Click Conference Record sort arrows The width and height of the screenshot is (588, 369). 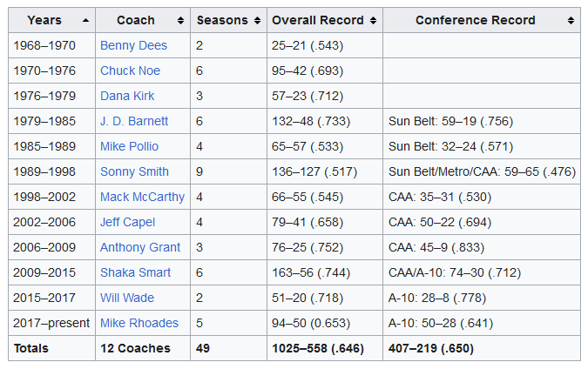coord(571,20)
